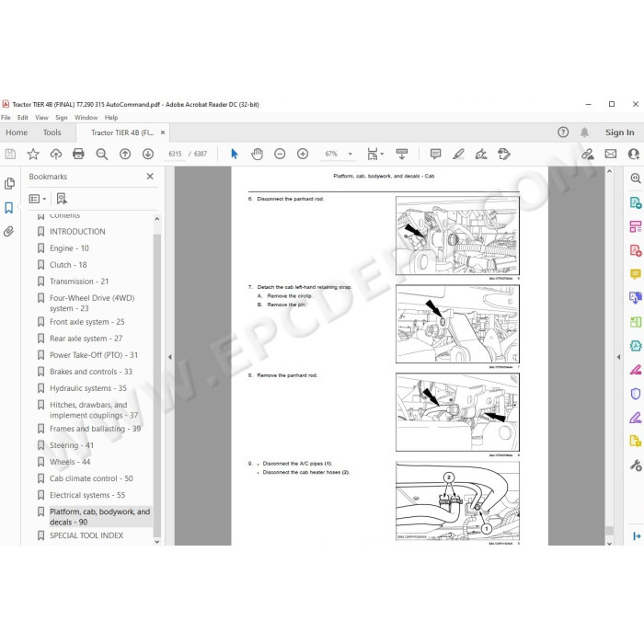644x644 pixels.
Task: Go to the next page arrow
Action: [x=148, y=154]
